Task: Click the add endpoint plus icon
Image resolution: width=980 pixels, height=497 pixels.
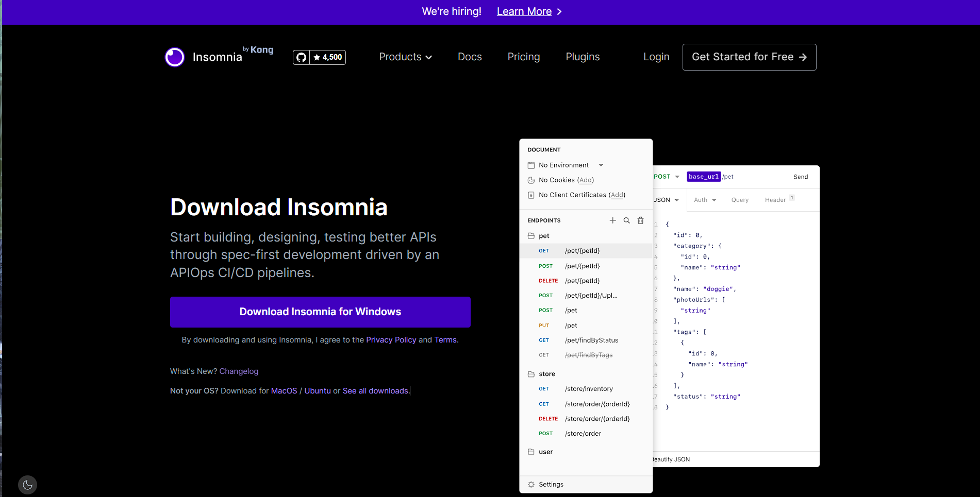Action: click(612, 220)
